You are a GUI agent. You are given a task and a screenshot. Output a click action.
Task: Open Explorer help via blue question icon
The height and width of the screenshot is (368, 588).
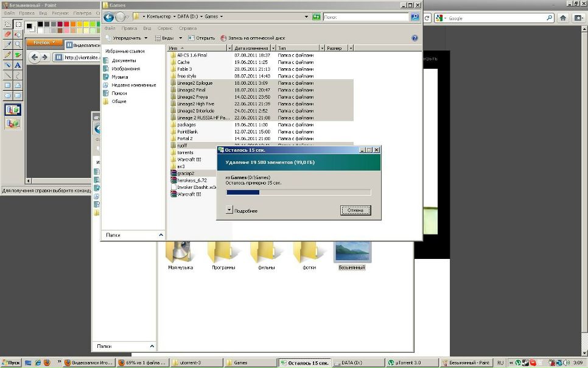point(415,38)
